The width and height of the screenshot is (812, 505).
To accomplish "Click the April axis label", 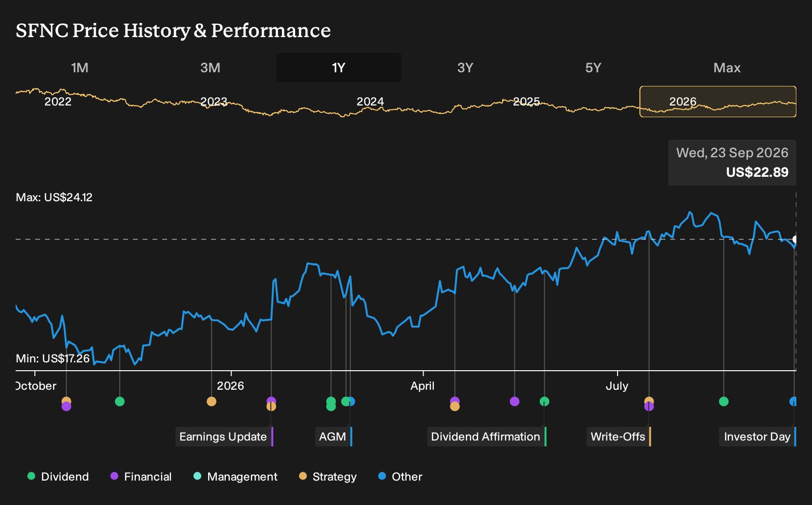I will pyautogui.click(x=423, y=386).
